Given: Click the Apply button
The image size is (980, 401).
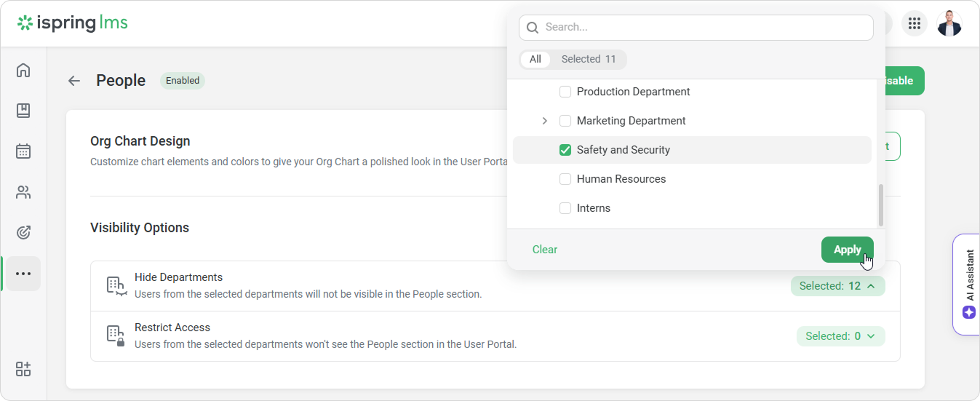Looking at the screenshot, I should 847,250.
